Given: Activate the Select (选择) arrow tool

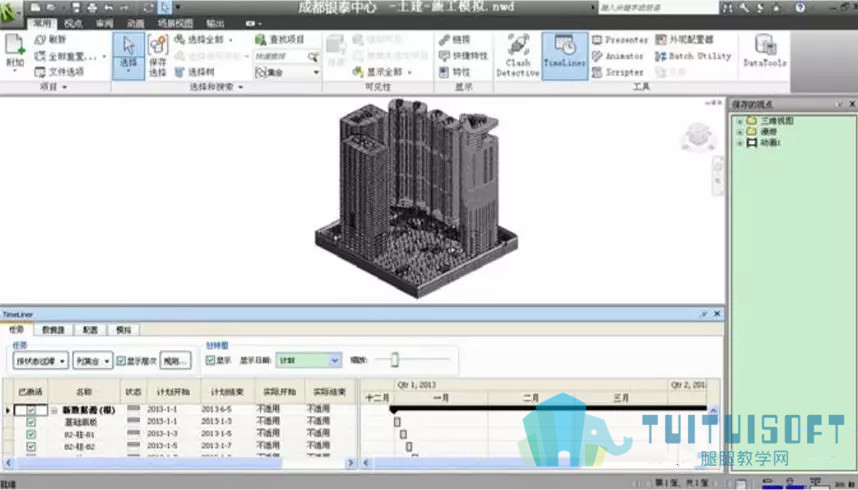Looking at the screenshot, I should click(129, 55).
